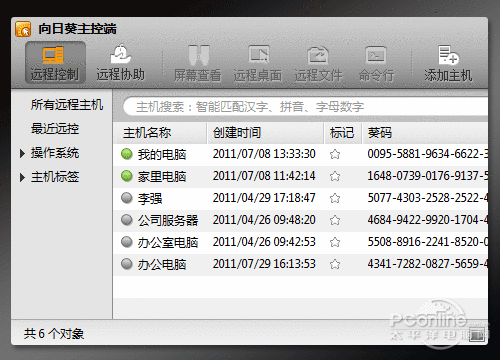
Task: Click the 葵码 starting 1648-0739-0176
Action: click(x=428, y=176)
